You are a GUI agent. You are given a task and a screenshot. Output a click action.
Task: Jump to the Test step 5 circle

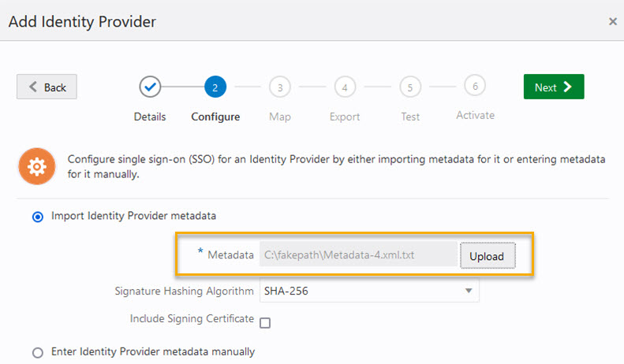point(410,87)
